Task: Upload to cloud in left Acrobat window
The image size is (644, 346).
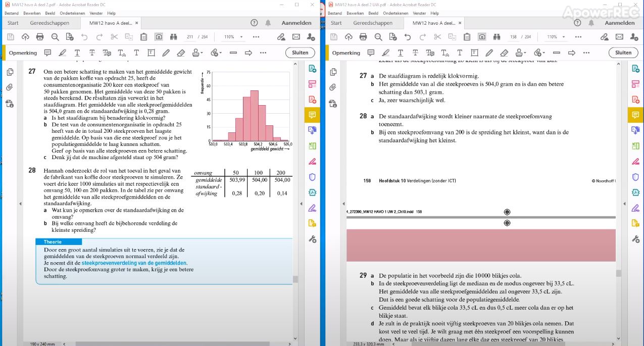Action: point(25,37)
